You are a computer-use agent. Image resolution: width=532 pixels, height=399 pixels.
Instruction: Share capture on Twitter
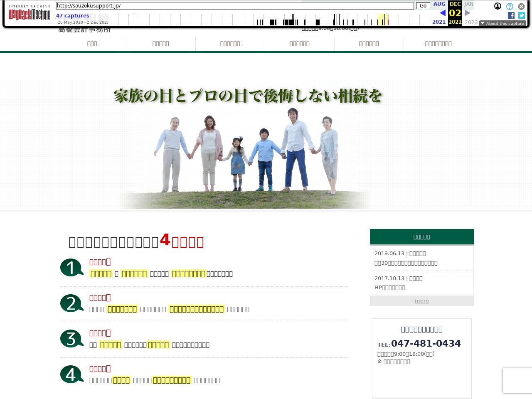coord(521,15)
